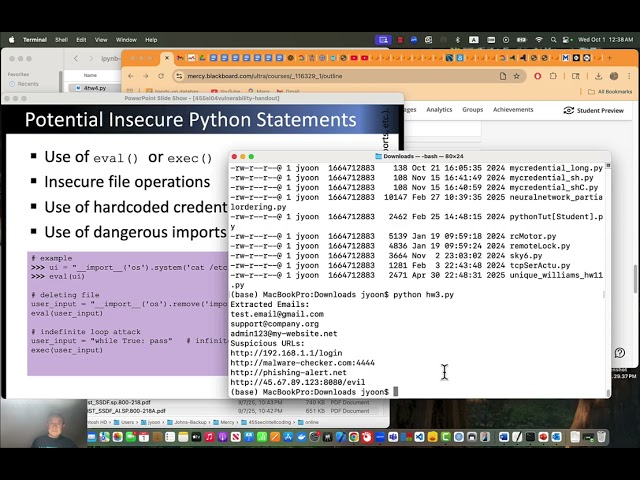Click the Bluetooth menu bar icon
The width and height of the screenshot is (640, 480).
458,40
